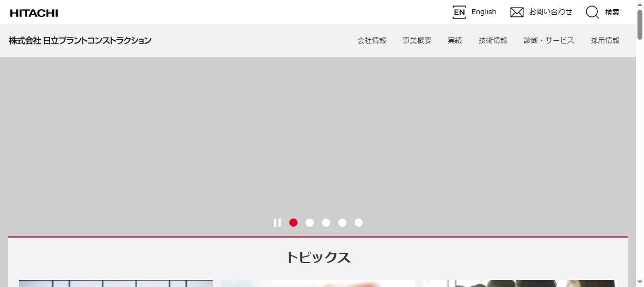Screen dimensions: 644x287
Task: Switch site to English
Action: coord(484,12)
